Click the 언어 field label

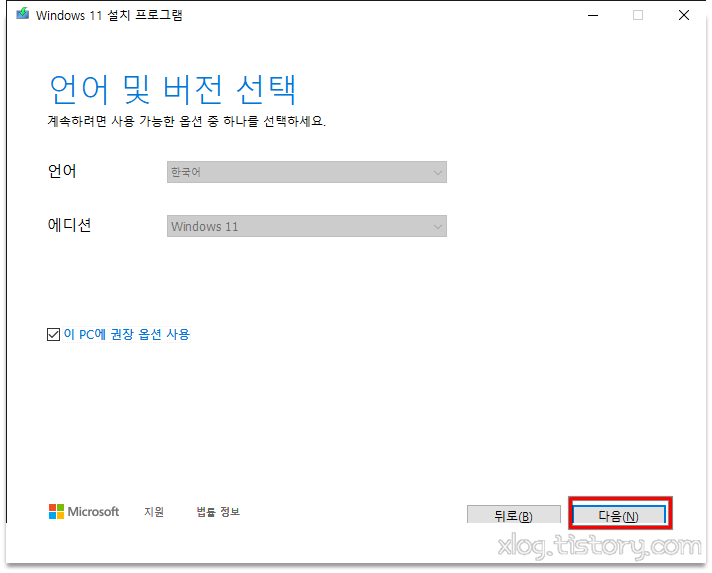[x=62, y=171]
